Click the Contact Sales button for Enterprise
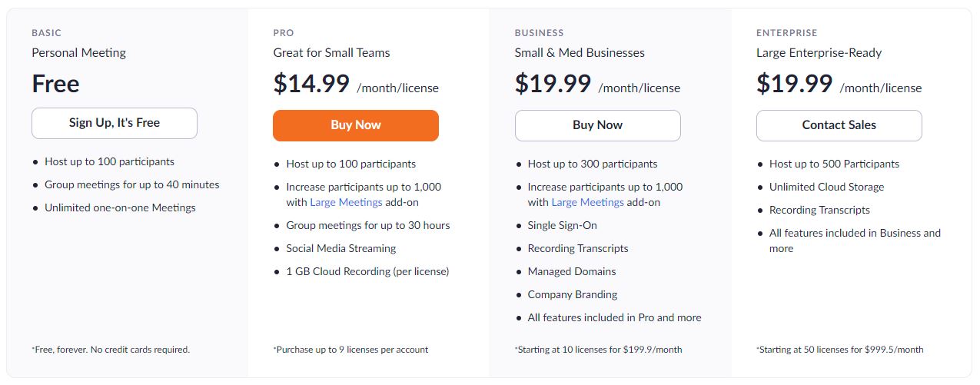Screen dimensions: 980x385 pyautogui.click(x=839, y=125)
